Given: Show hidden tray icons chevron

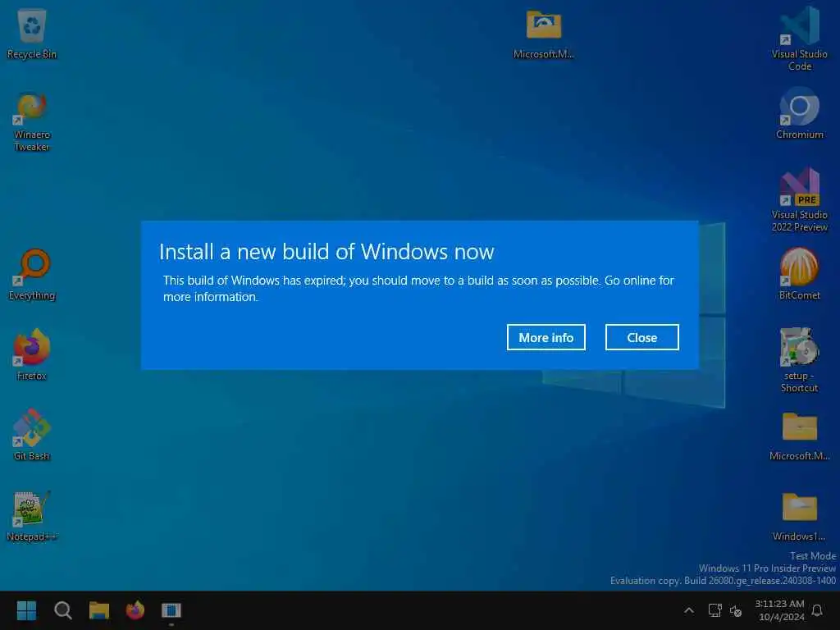Looking at the screenshot, I should (x=689, y=610).
